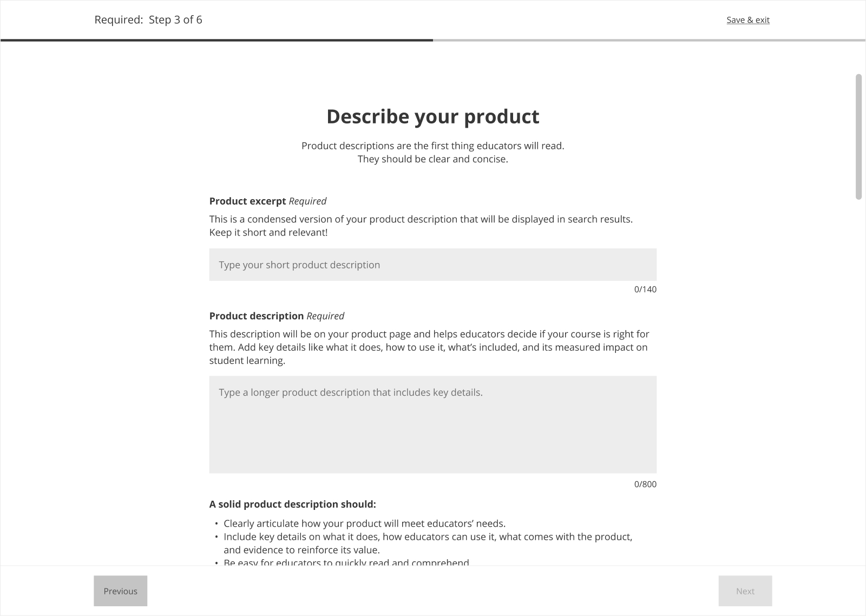
Task: Click the light unfilled progress bar segment
Action: 649,40
